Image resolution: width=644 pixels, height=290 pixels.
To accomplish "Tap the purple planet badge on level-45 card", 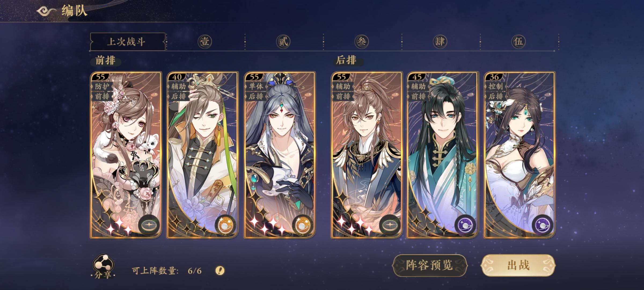I will click(x=465, y=225).
